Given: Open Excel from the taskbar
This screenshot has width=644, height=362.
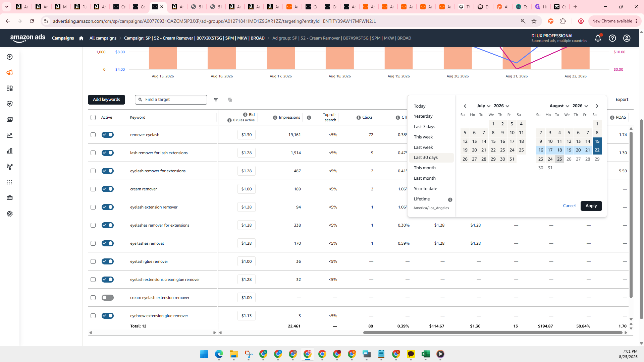Looking at the screenshot, I should tap(426, 354).
